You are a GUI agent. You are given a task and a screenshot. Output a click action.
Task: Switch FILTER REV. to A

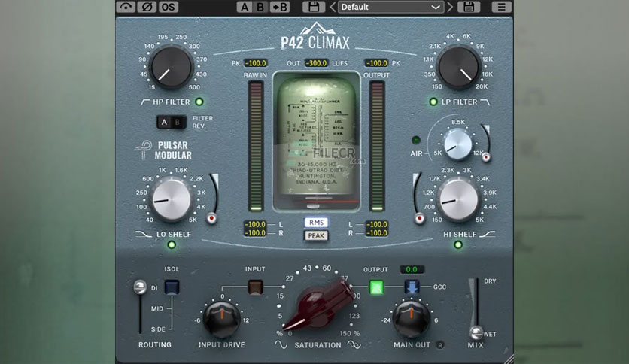(164, 123)
